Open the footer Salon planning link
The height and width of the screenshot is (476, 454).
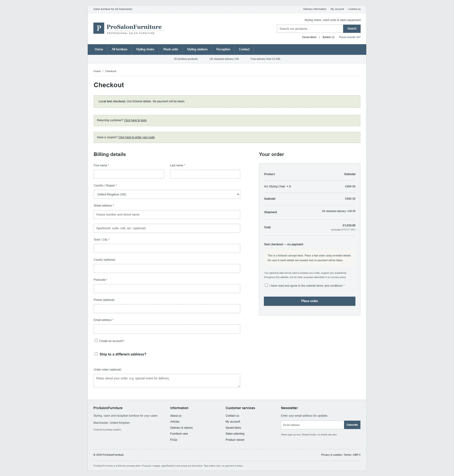[x=235, y=434]
